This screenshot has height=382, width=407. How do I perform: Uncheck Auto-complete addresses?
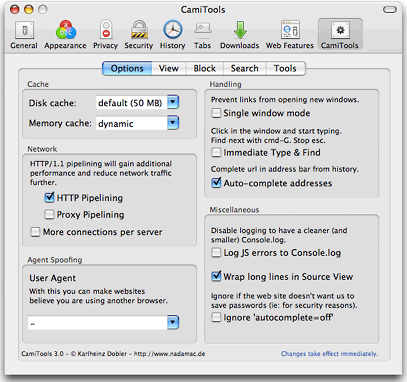216,183
